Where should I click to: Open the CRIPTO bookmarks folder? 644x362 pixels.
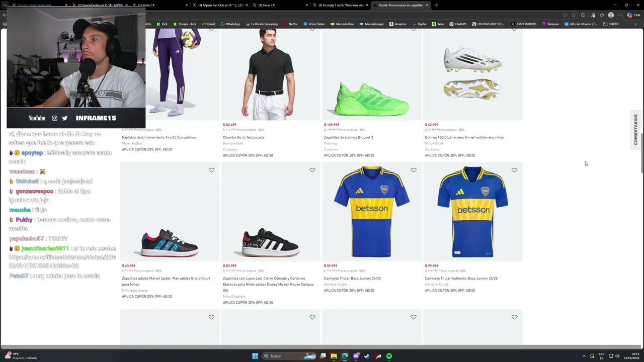coord(611,24)
